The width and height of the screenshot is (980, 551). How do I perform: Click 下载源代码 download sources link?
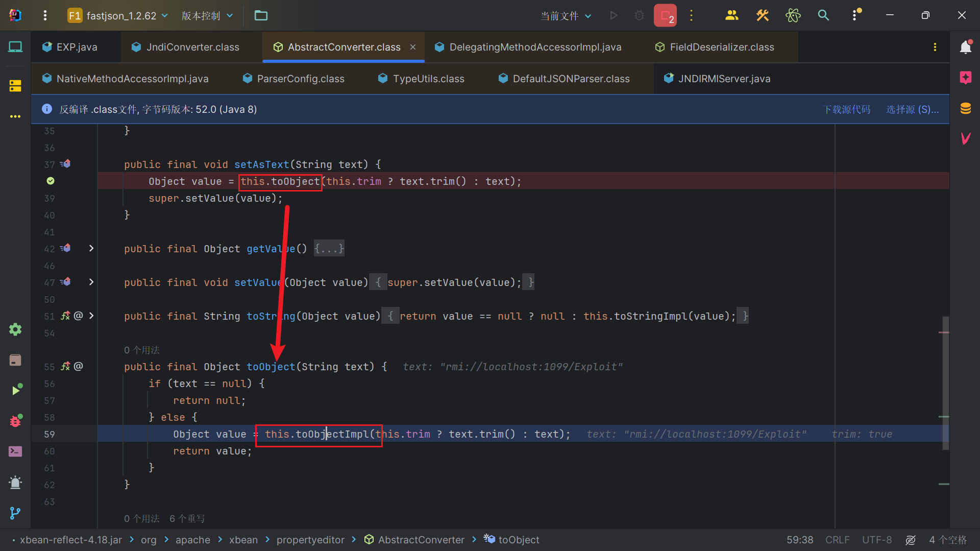(847, 109)
